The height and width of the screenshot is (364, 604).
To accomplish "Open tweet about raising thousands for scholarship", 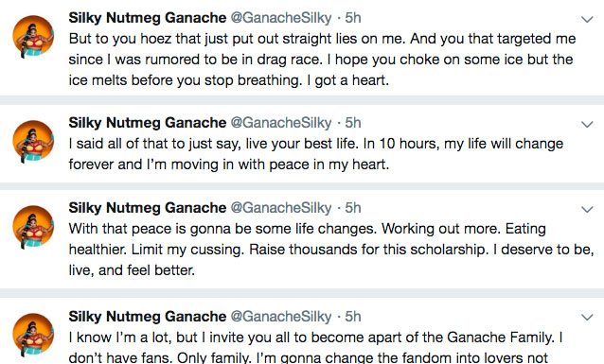I will pos(331,250).
